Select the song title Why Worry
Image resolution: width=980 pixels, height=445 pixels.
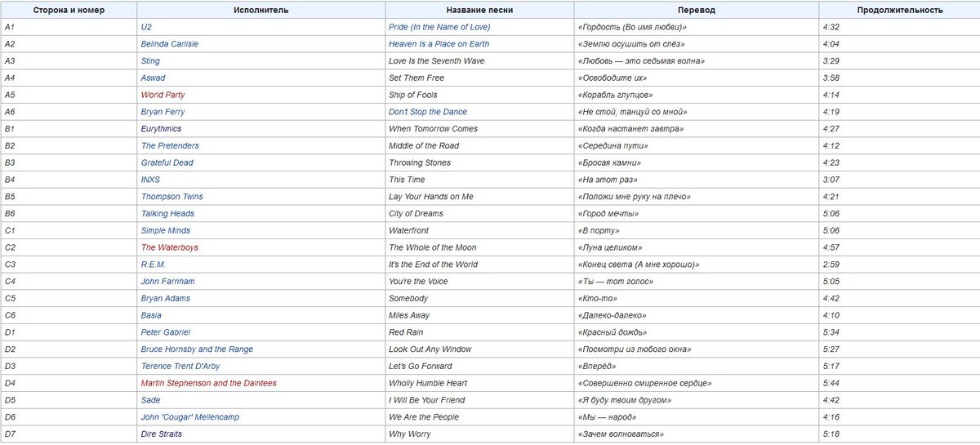(410, 434)
